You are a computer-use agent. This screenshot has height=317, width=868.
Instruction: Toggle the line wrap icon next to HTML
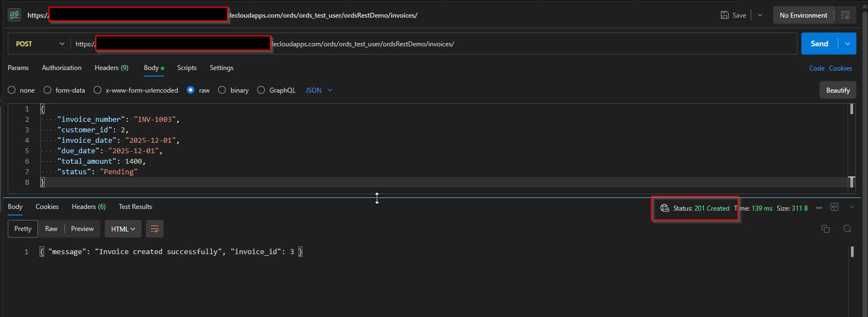point(155,229)
